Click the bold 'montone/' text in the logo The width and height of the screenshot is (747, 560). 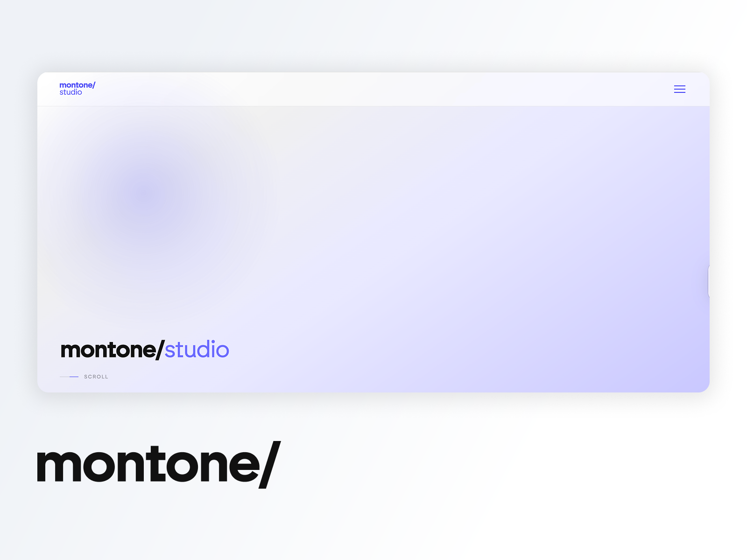(77, 86)
